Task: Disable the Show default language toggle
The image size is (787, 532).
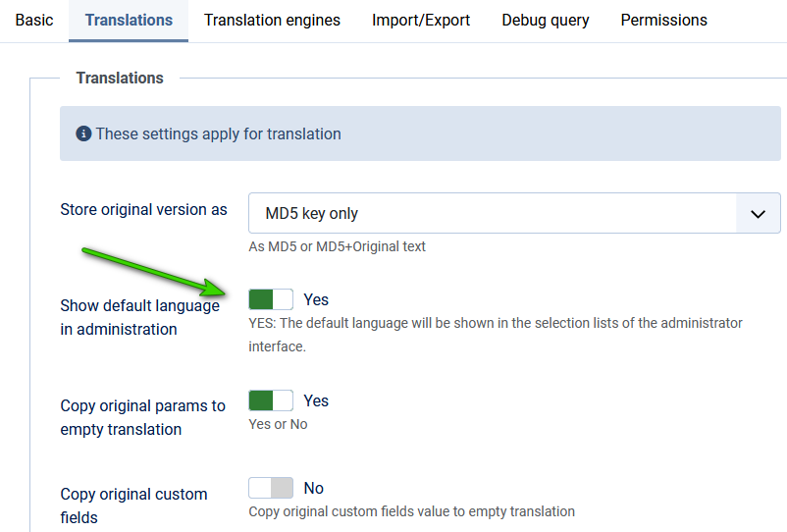Action: pos(271,299)
